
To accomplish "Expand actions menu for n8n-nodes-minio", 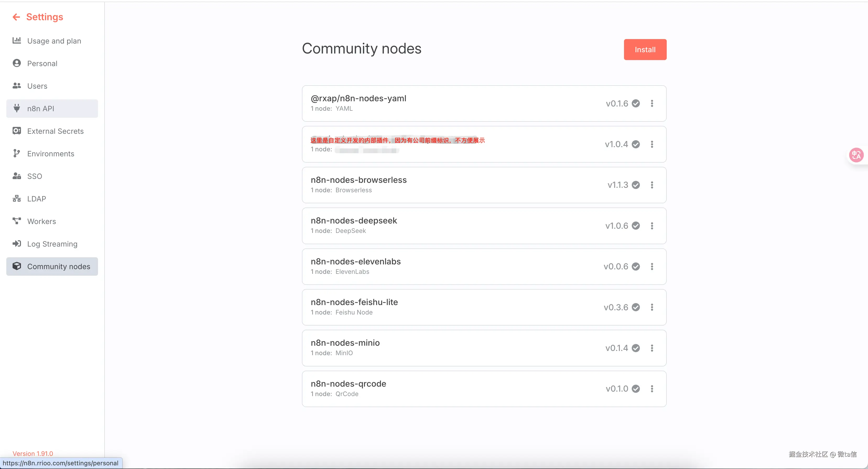I will click(652, 348).
